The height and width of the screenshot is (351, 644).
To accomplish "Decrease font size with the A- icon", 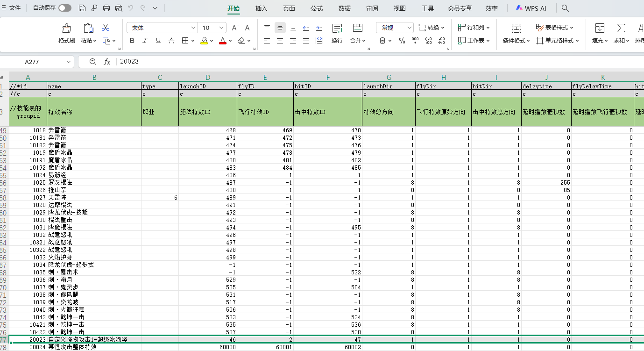I will pyautogui.click(x=248, y=28).
